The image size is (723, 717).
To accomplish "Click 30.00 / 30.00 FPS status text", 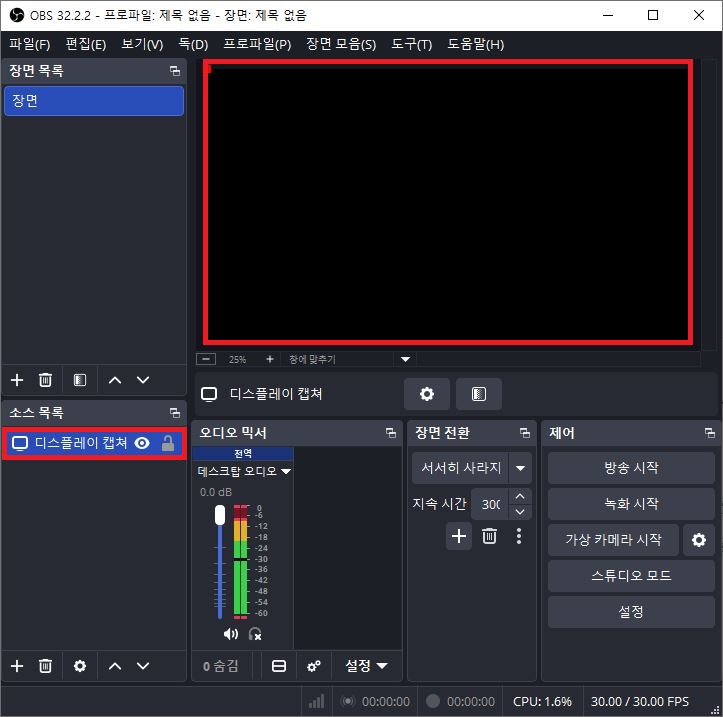I will (640, 701).
